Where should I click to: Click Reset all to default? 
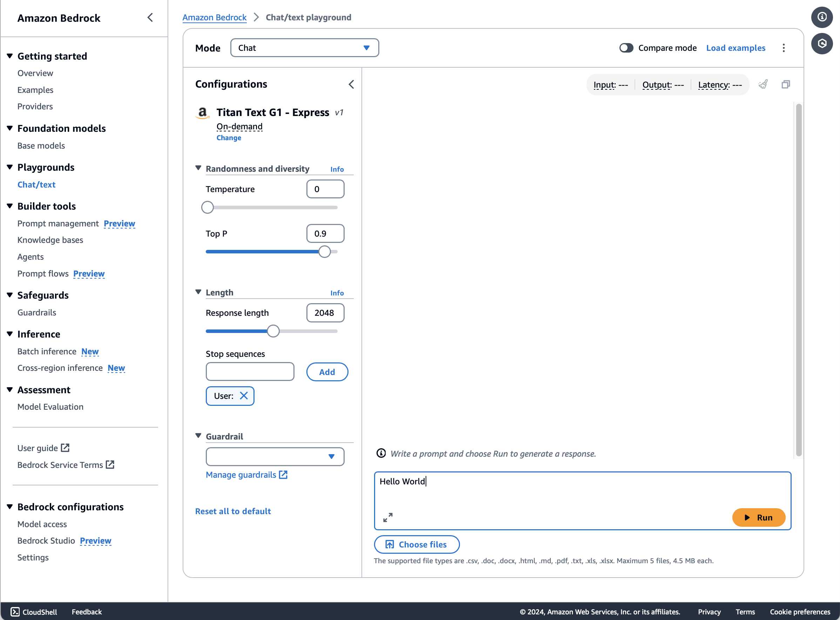[233, 511]
